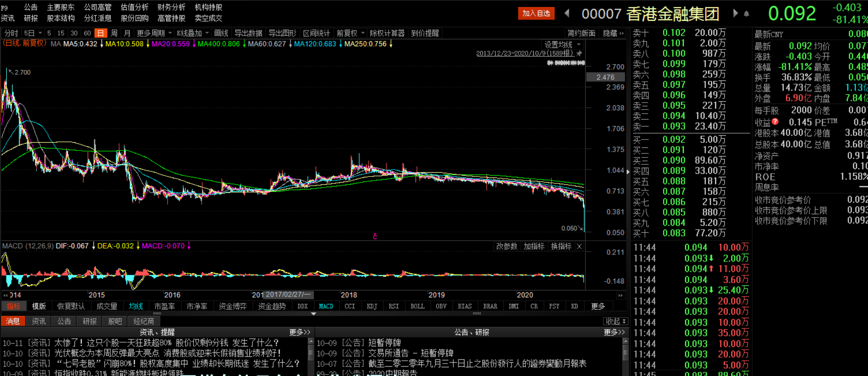
Task: Click the down triangle below the indicator tabs
Action: tap(313, 314)
